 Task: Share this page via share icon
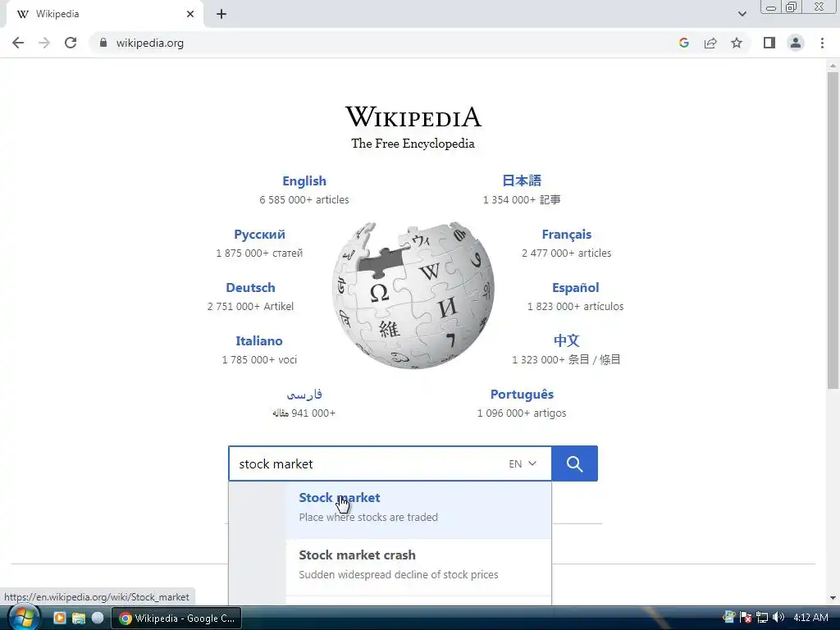(x=710, y=43)
